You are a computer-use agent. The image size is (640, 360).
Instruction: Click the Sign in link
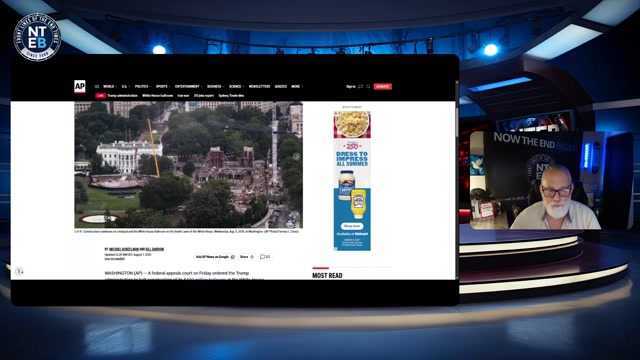351,87
